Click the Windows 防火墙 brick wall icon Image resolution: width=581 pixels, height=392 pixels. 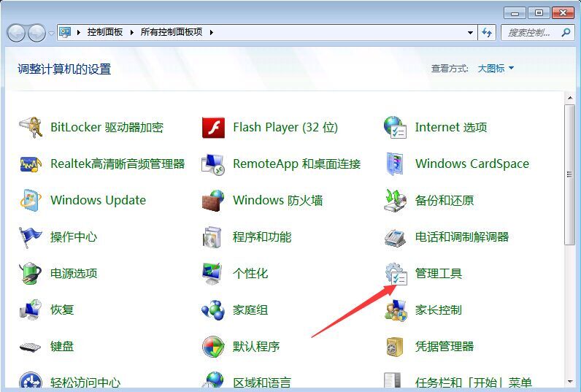point(213,200)
